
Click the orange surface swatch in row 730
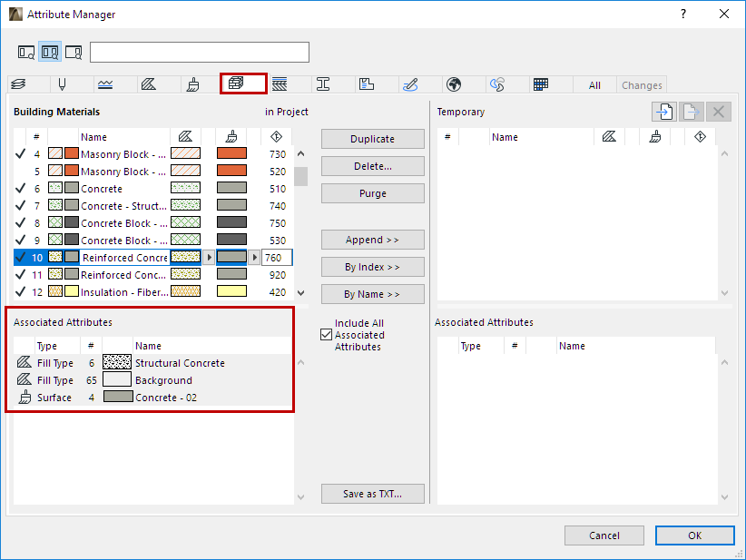coord(231,153)
